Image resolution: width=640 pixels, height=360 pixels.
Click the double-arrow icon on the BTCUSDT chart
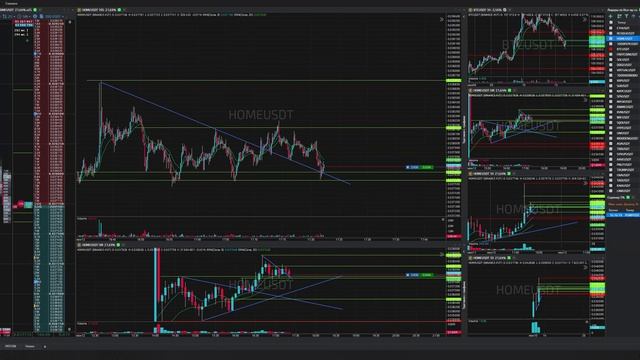pos(585,19)
